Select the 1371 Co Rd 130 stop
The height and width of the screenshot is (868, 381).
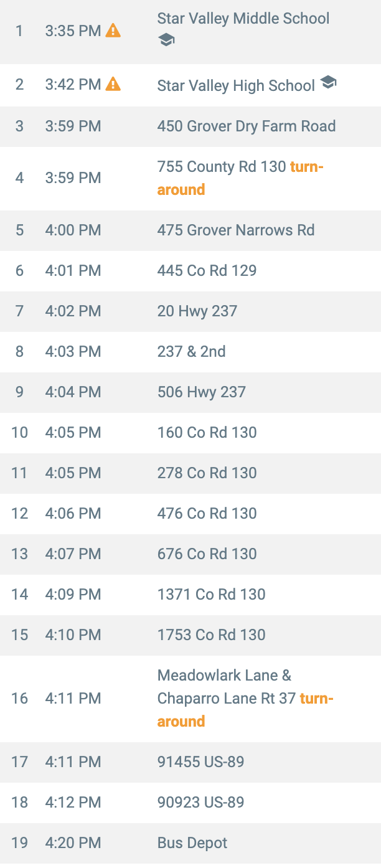[190, 595]
